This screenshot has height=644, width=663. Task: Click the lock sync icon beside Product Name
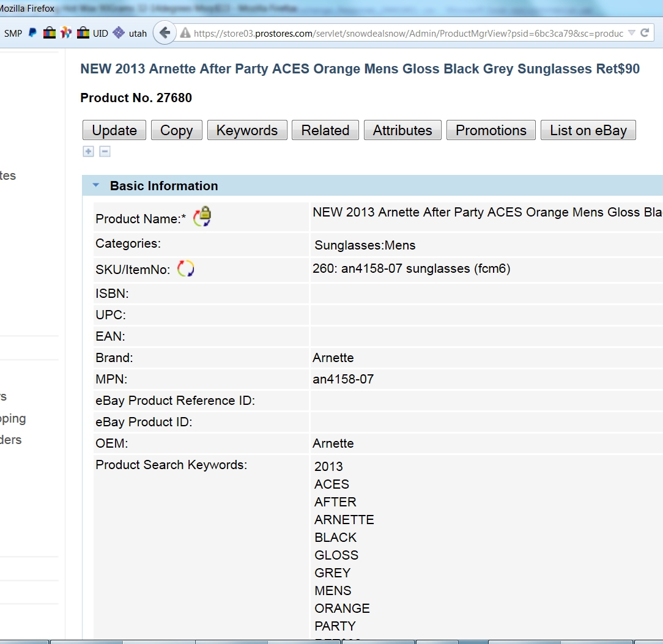(x=202, y=217)
